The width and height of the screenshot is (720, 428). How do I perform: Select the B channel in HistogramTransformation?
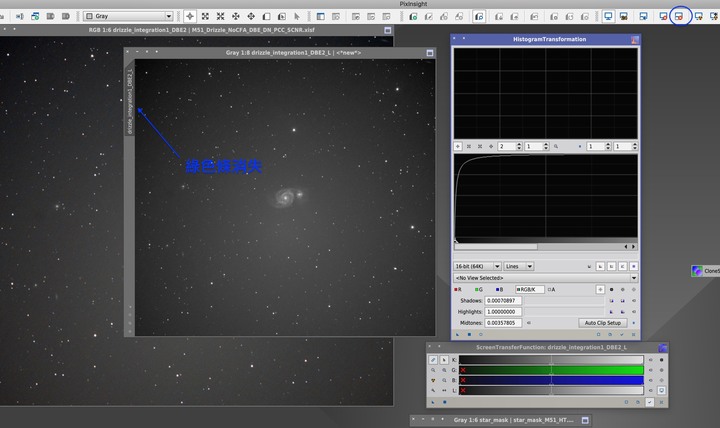point(500,289)
